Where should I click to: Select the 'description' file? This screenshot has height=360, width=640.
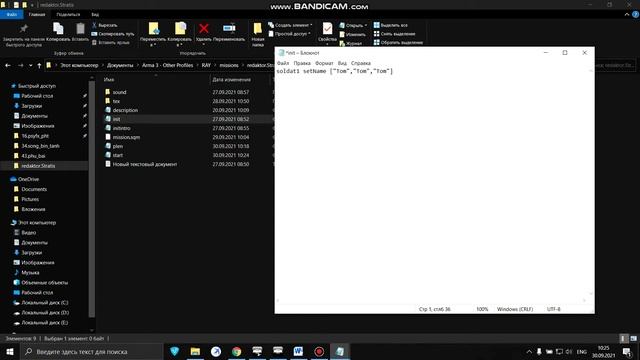[x=125, y=110]
